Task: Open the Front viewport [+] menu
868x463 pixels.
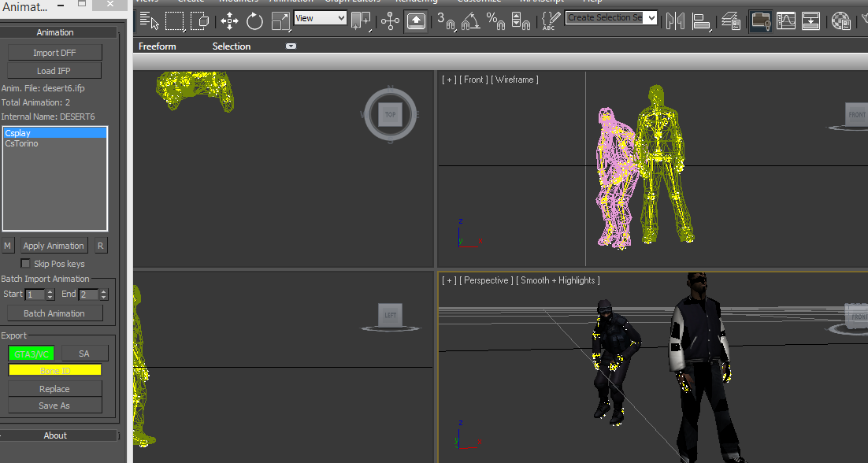Action: click(x=449, y=80)
